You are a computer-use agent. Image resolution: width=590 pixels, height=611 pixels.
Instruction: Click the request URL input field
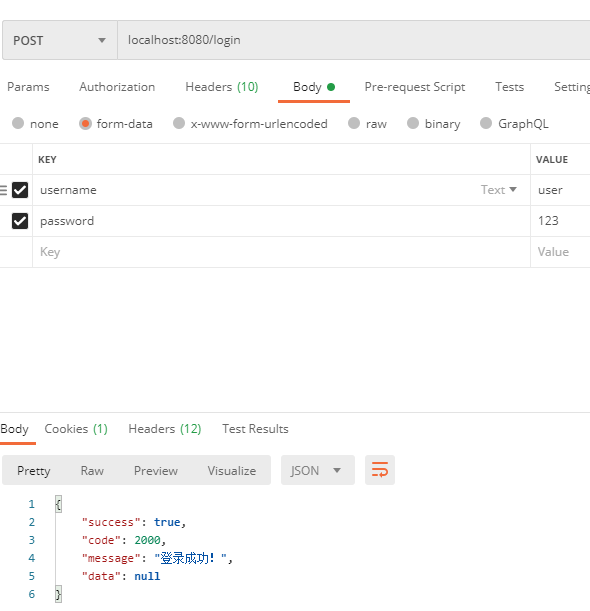353,40
